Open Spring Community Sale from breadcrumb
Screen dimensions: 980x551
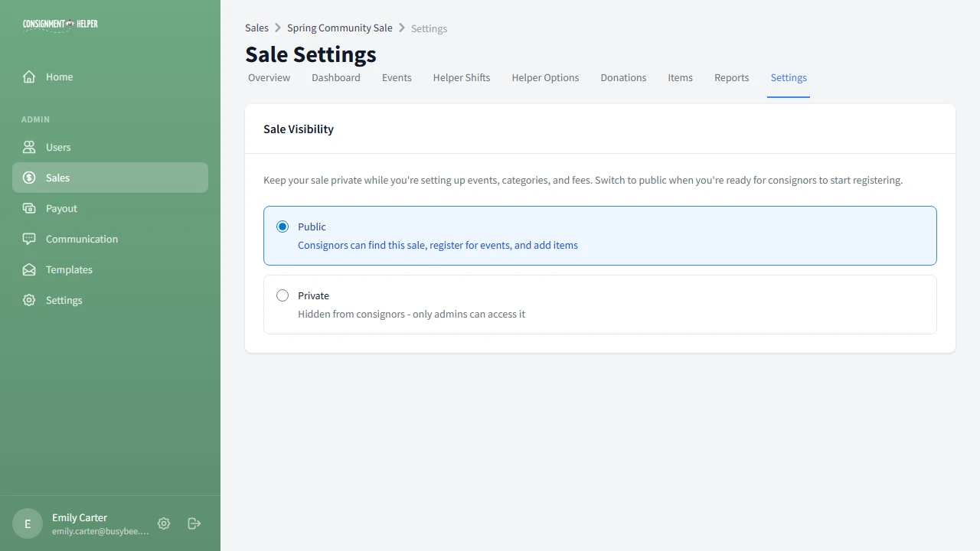339,28
